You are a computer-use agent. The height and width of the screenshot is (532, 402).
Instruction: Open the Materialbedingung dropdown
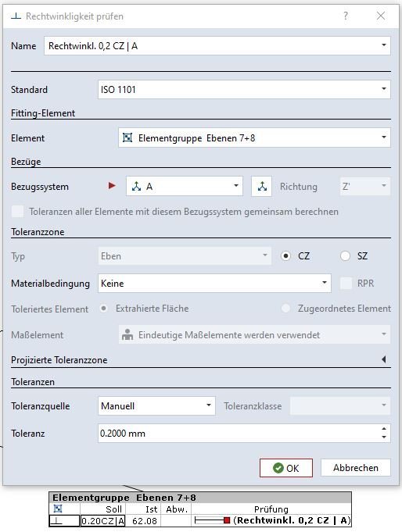(214, 284)
